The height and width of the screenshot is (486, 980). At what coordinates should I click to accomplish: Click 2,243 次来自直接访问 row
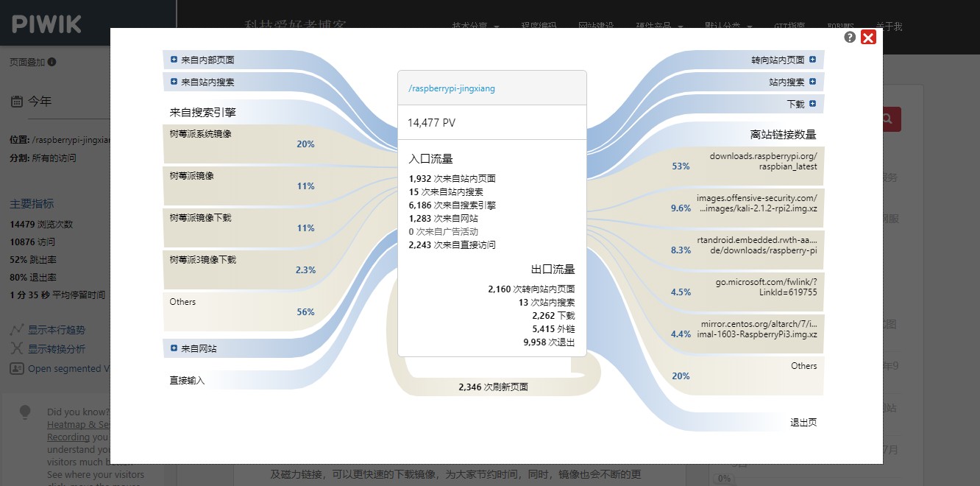tap(452, 244)
